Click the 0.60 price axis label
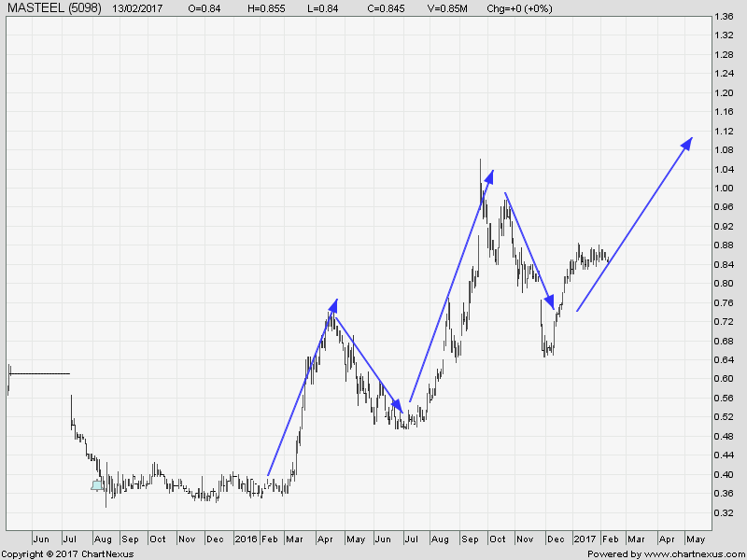 725,379
